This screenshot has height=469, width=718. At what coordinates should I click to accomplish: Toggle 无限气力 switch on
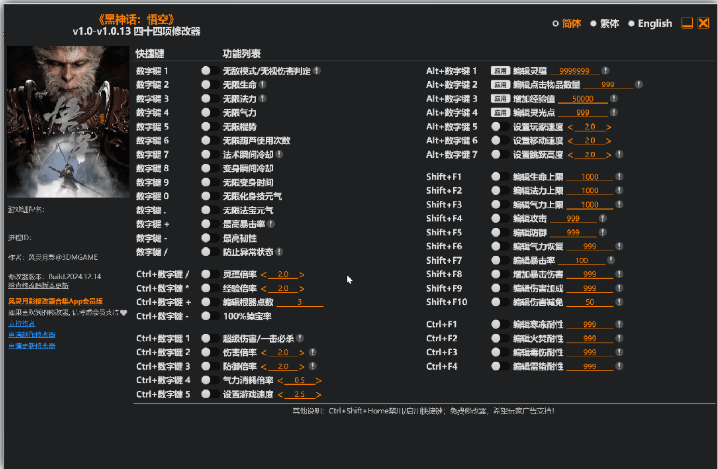209,113
